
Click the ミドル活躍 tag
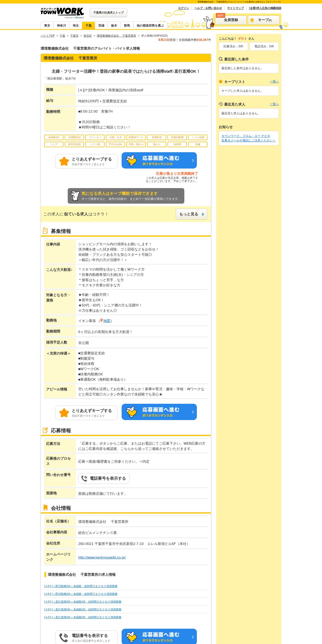tap(198, 137)
